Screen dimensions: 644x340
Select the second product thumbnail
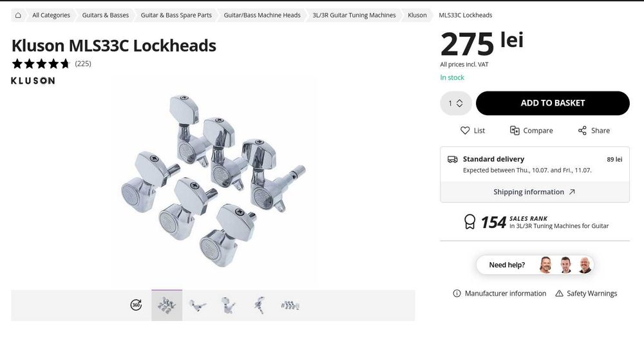(198, 305)
